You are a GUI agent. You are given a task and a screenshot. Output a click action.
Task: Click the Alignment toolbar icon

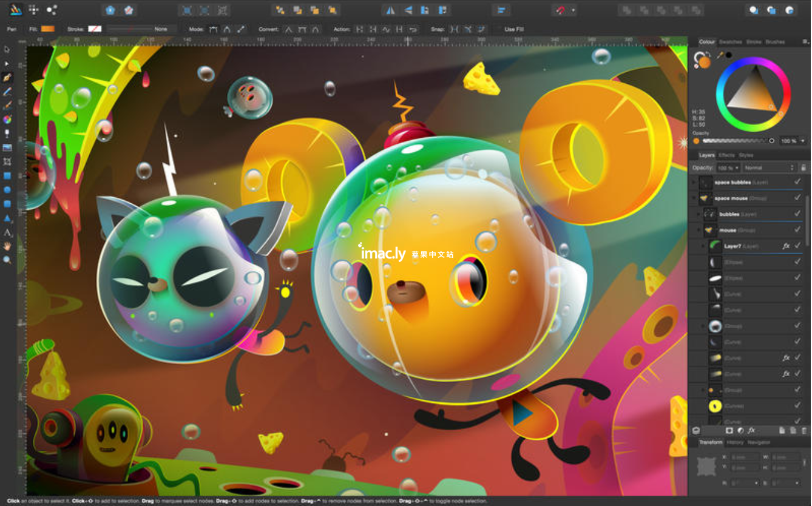tap(501, 10)
